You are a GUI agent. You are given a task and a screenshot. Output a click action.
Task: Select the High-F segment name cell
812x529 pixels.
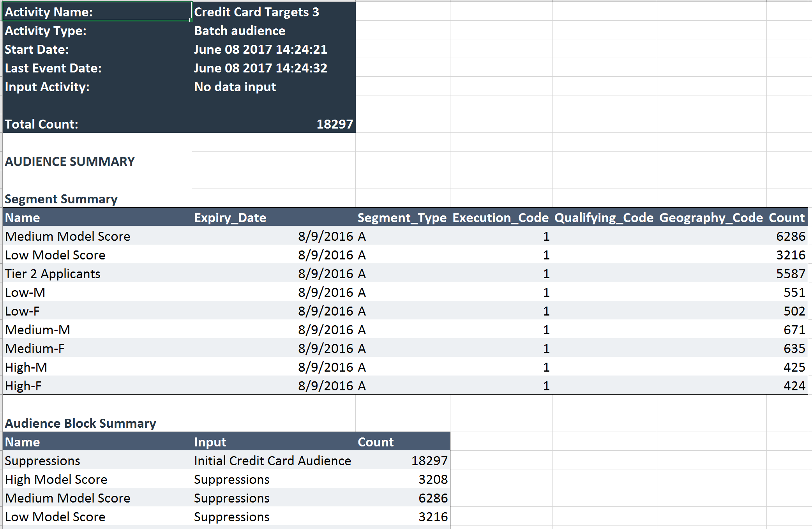click(23, 386)
